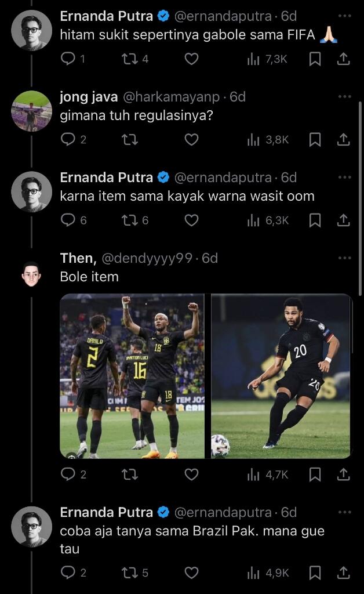Open the more options menu on the Then, tweet
Image resolution: width=364 pixels, height=594 pixels.
[x=344, y=258]
